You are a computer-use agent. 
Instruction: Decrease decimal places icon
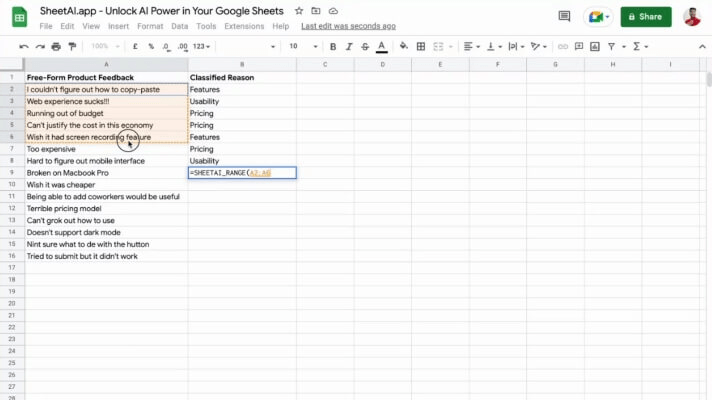point(167,46)
